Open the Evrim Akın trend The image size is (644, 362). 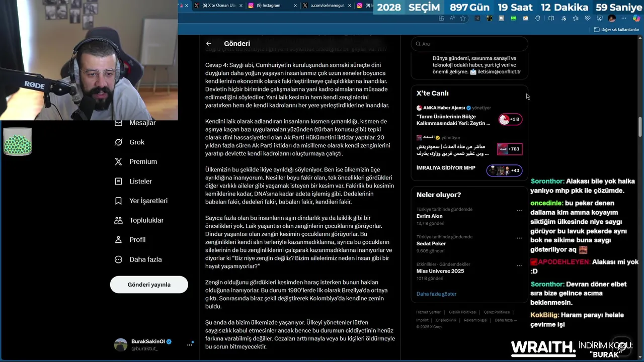click(429, 217)
